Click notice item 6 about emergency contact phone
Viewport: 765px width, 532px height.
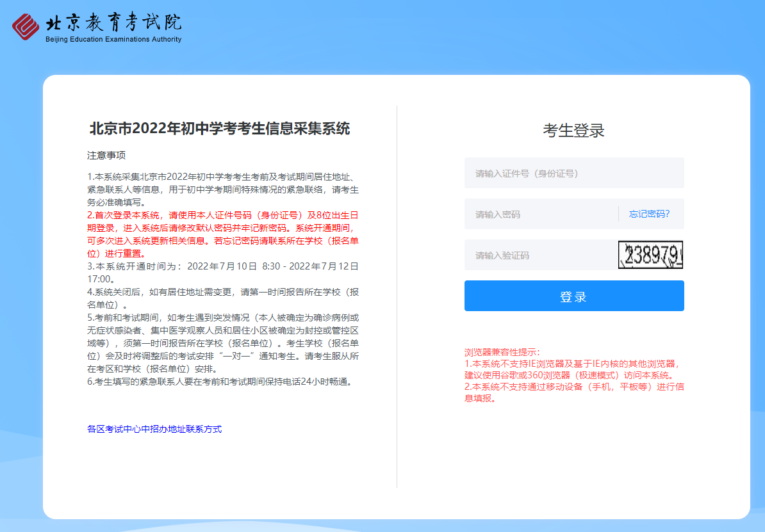point(220,382)
